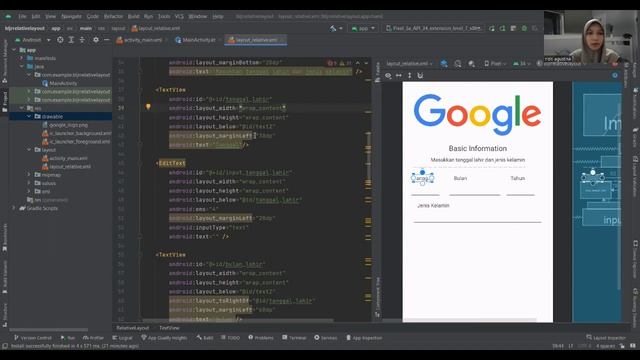This screenshot has height=360, width=640.
Task: Open the Refactor menu
Action: pyautogui.click(x=113, y=16)
